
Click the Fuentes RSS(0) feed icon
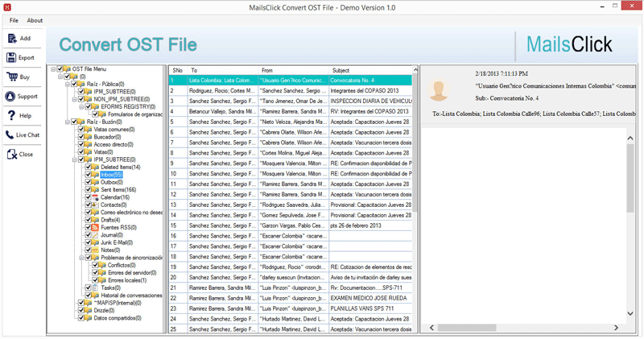click(x=95, y=227)
